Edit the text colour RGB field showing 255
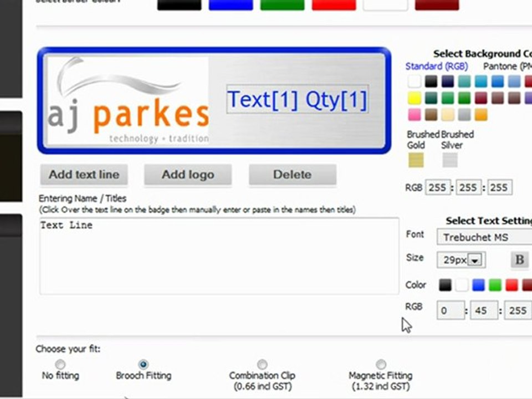The height and width of the screenshot is (399, 532). pyautogui.click(x=518, y=310)
